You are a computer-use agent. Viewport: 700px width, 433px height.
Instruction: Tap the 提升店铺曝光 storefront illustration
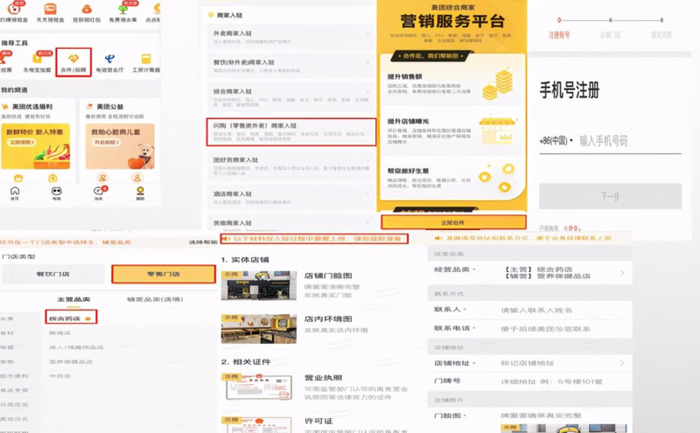[x=497, y=130]
